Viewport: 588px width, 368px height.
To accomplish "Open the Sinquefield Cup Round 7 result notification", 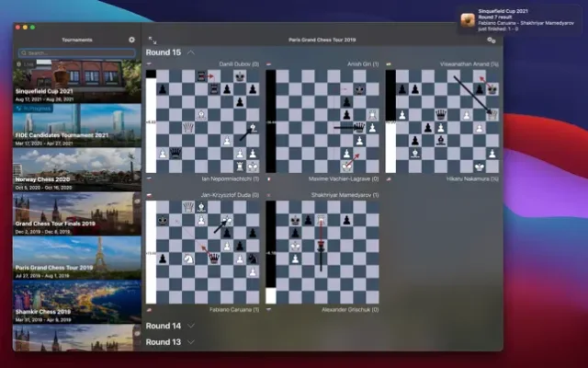I will pyautogui.click(x=519, y=19).
